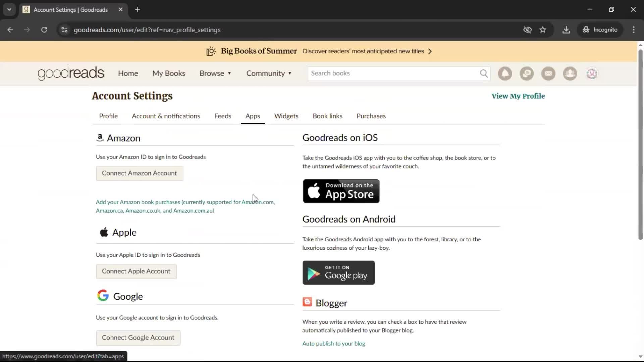Click the Goodreads on Android heading
The image size is (644, 362).
pyautogui.click(x=349, y=219)
